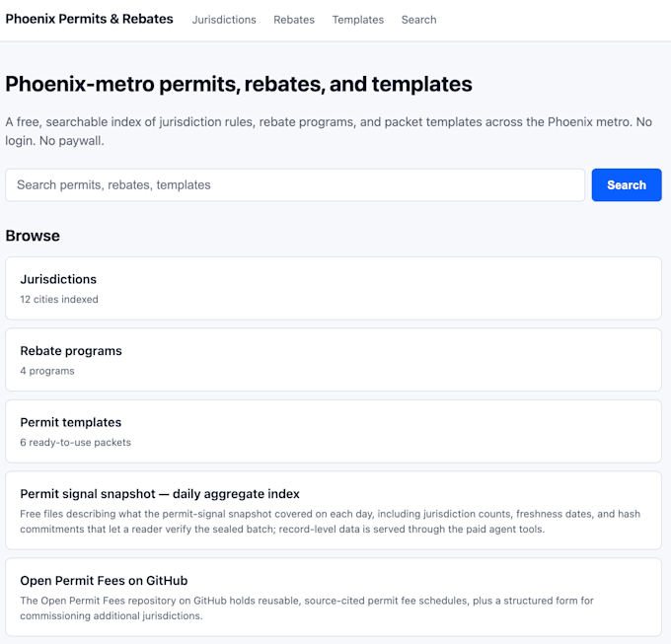
Task: Click the free searchable index intro paragraph
Action: (329, 131)
